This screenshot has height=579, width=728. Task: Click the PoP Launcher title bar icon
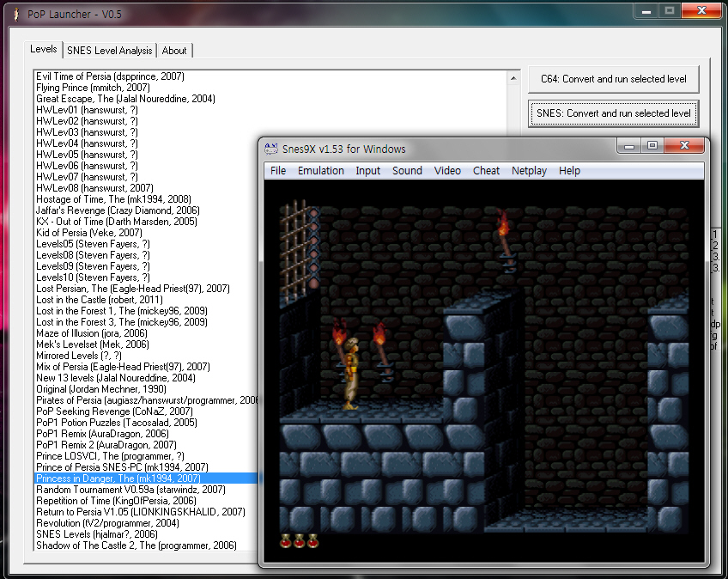[15, 12]
